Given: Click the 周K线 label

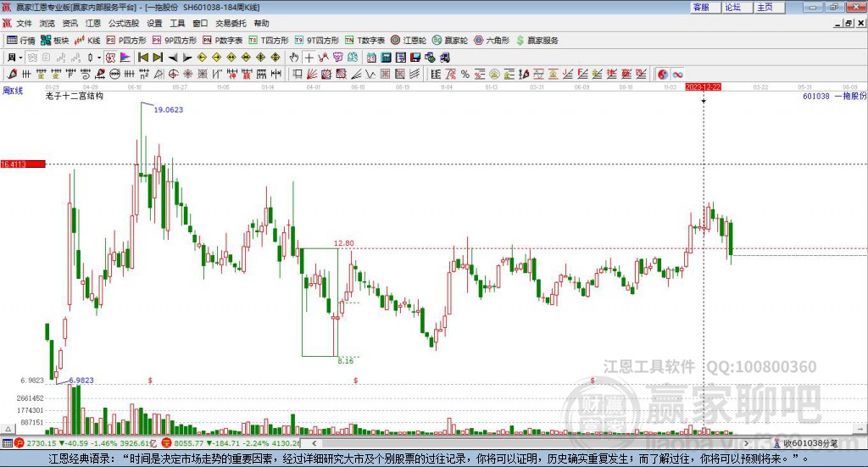Looking at the screenshot, I should click(x=13, y=91).
